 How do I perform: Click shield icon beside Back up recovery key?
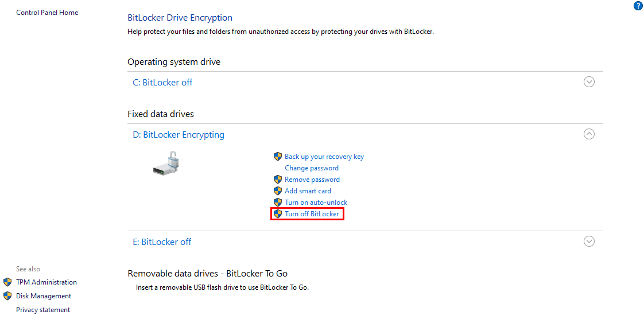pyautogui.click(x=278, y=157)
